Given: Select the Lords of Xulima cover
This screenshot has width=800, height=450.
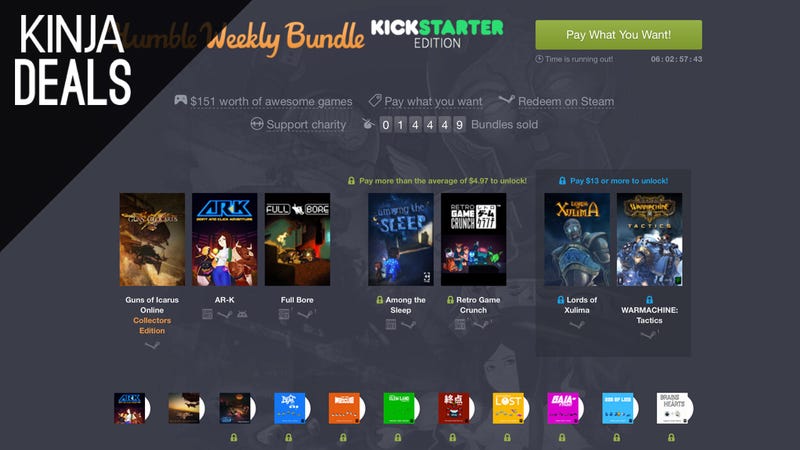Looking at the screenshot, I should 577,239.
